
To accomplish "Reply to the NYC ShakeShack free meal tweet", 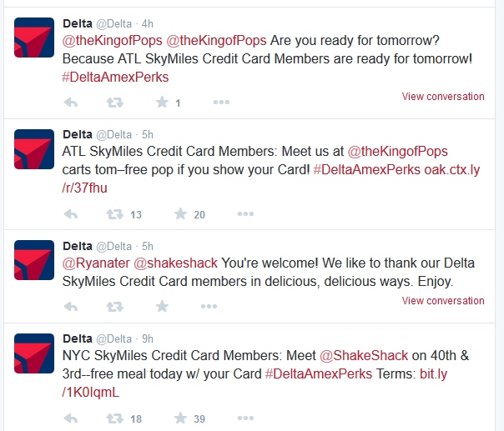I will (72, 418).
